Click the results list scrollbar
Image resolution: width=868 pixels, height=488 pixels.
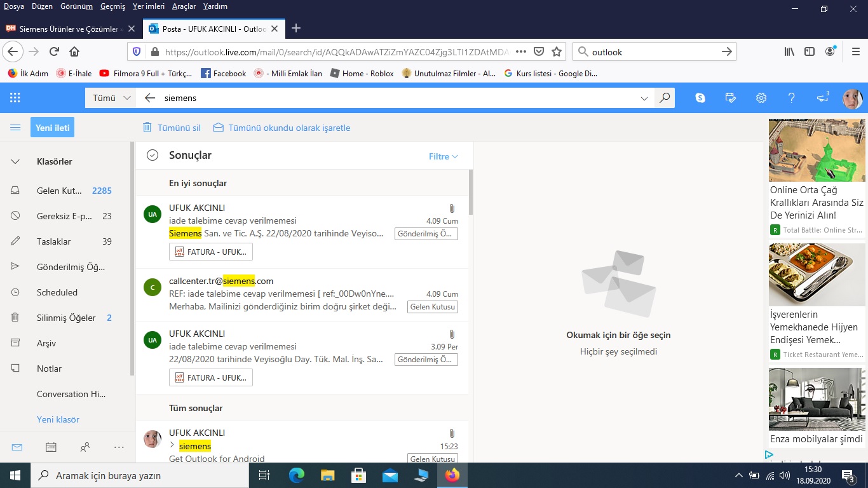point(471,192)
